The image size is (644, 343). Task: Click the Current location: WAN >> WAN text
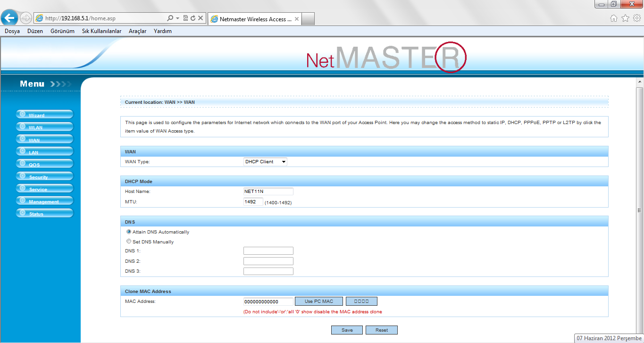pos(159,102)
